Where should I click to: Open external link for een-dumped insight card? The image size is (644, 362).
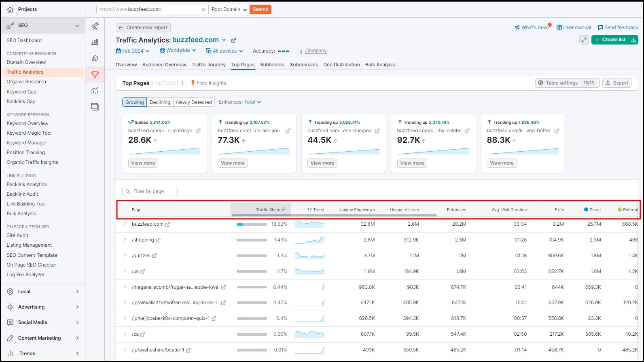coord(377,131)
